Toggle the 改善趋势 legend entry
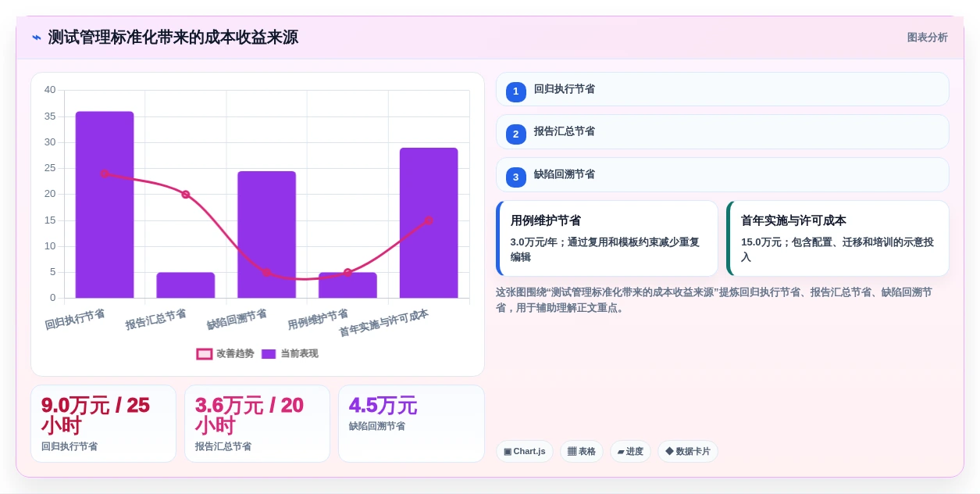Screen dimensions: 980x494 [226, 353]
